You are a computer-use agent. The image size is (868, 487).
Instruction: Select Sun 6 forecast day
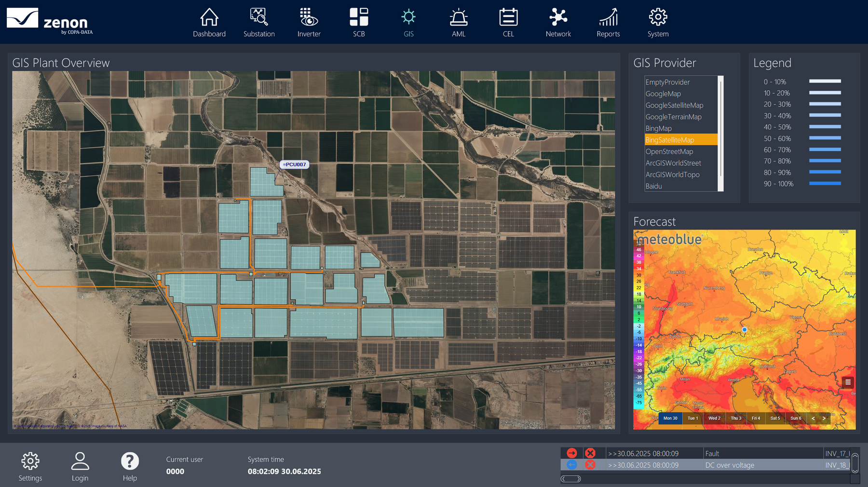click(x=796, y=418)
